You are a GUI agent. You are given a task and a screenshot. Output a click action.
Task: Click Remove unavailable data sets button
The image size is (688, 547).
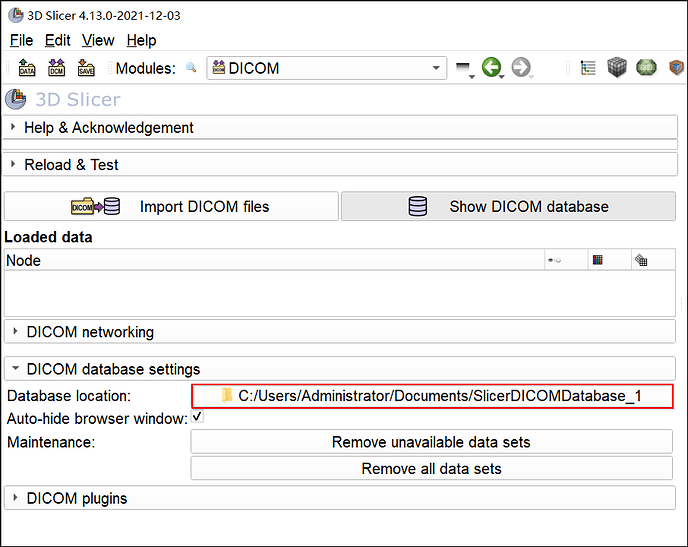[x=431, y=442]
